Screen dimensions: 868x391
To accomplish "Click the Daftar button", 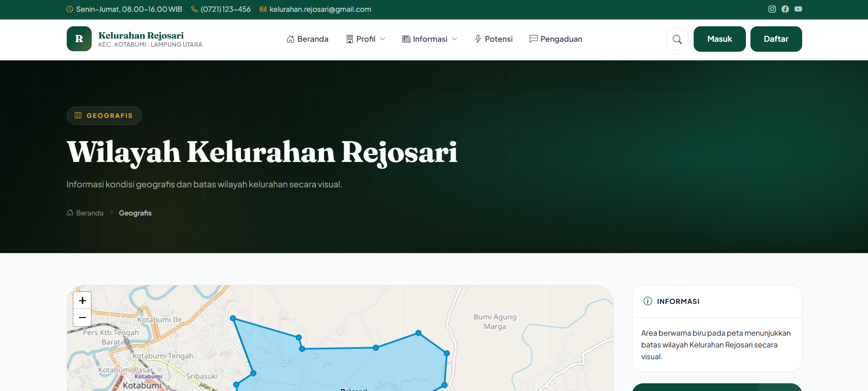I will (x=776, y=39).
